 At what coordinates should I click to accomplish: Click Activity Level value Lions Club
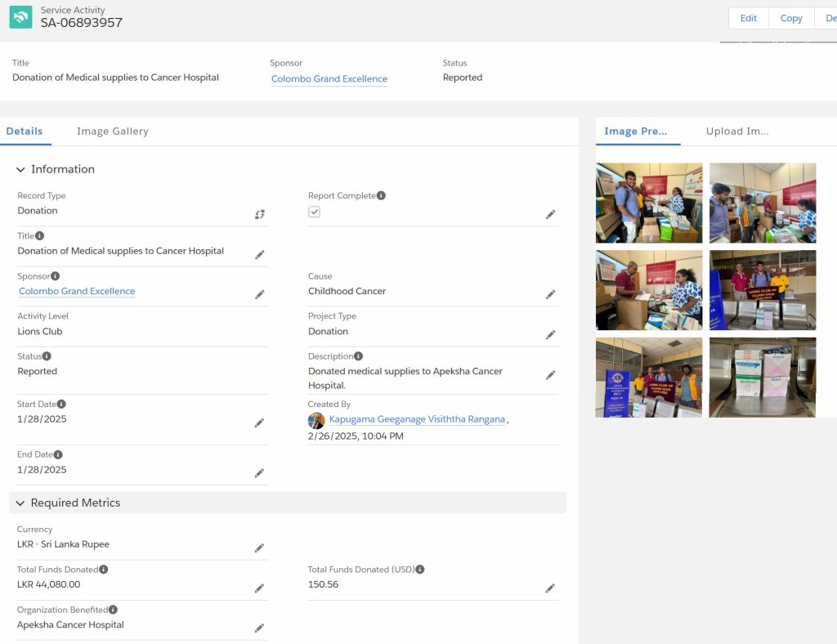pos(40,331)
